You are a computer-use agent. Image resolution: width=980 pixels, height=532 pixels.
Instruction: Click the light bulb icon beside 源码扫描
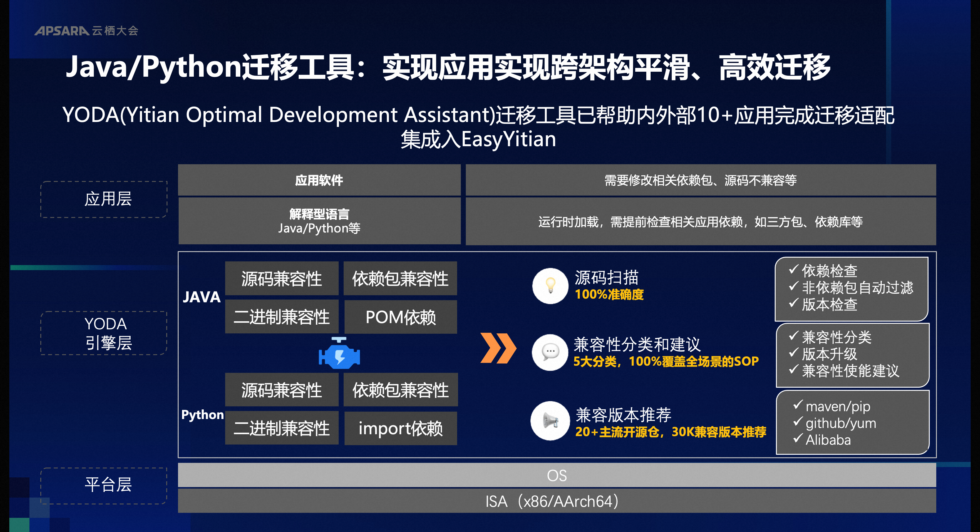550,286
